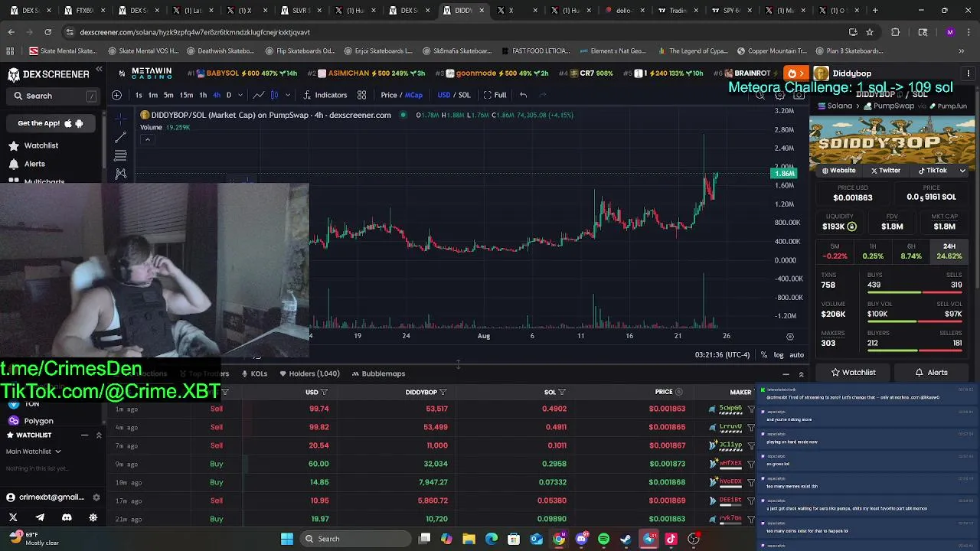Image resolution: width=980 pixels, height=551 pixels.
Task: Add symbol compare plus icon in chart toolbar
Action: pyautogui.click(x=116, y=95)
